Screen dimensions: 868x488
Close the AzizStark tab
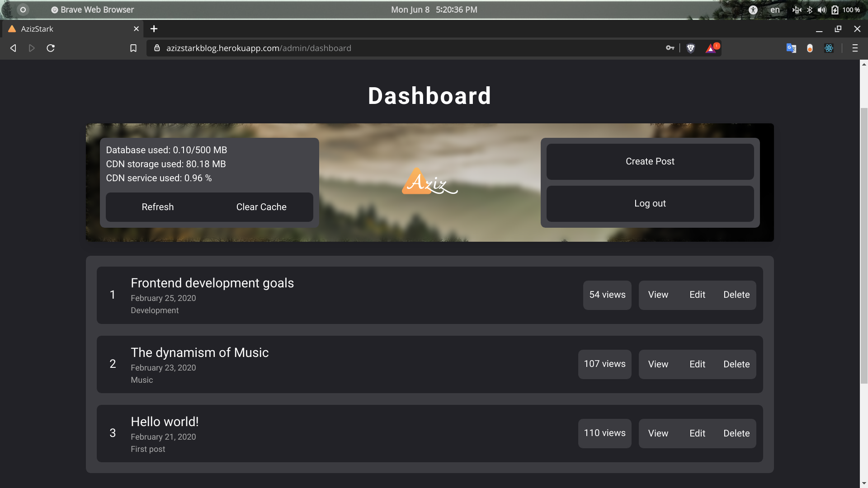point(136,29)
